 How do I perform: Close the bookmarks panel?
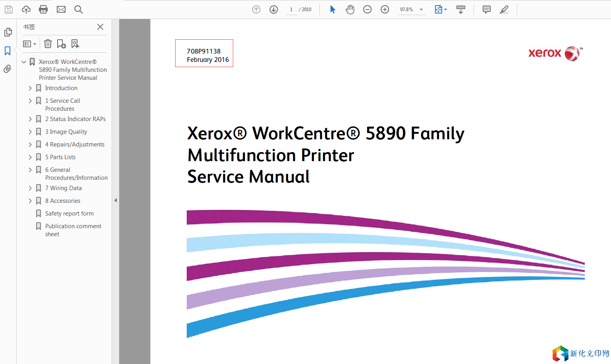100,27
